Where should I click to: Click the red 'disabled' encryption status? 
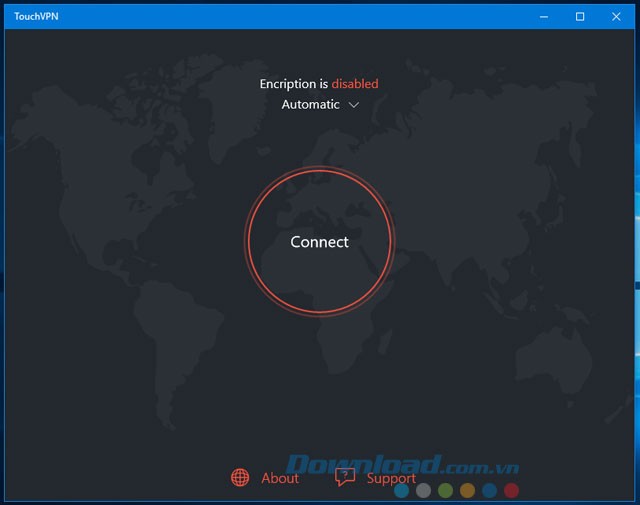click(355, 84)
